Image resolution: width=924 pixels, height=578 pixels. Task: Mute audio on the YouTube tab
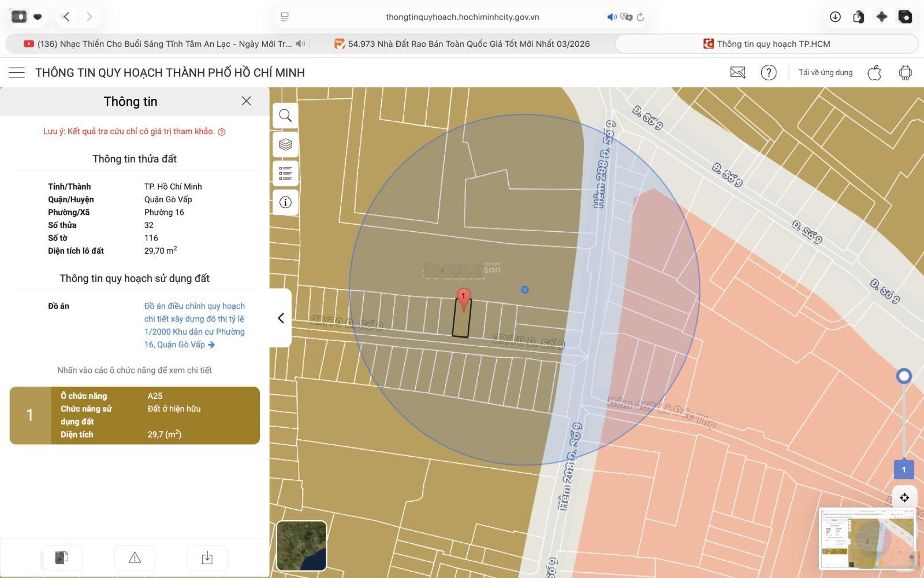tap(300, 44)
